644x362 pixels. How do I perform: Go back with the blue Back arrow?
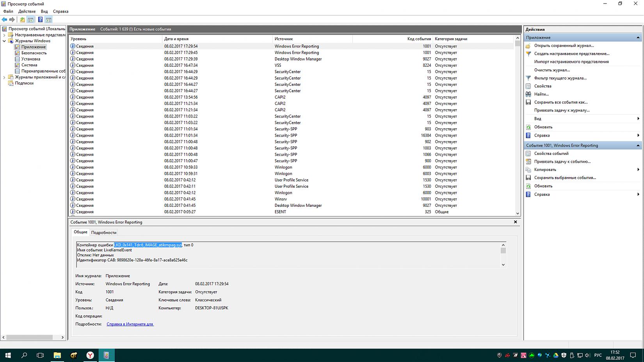pyautogui.click(x=5, y=20)
